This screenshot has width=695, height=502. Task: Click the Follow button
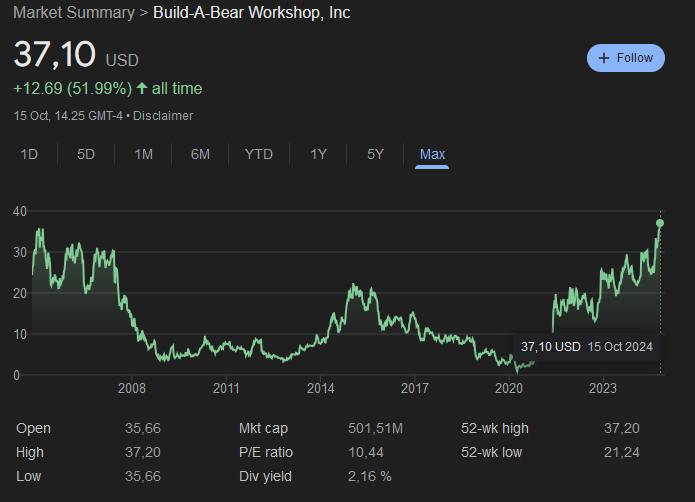(x=625, y=58)
